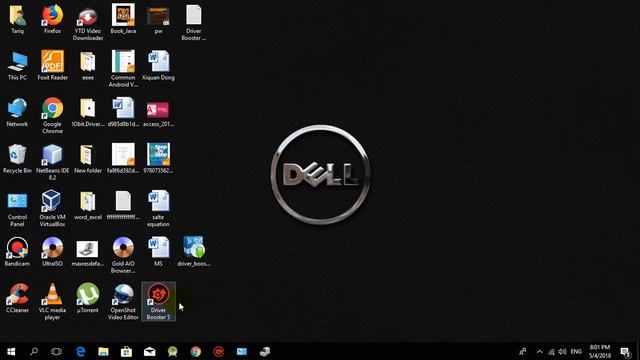This screenshot has width=640, height=360.
Task: Open the Windows Start menu
Action: [11, 351]
